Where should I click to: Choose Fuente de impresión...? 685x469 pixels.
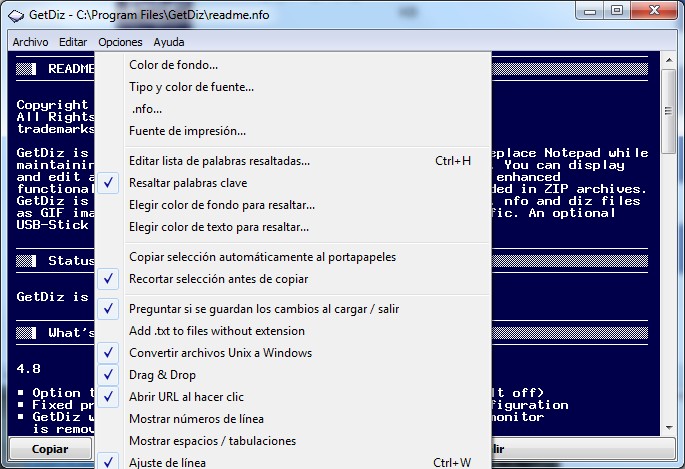point(293,131)
